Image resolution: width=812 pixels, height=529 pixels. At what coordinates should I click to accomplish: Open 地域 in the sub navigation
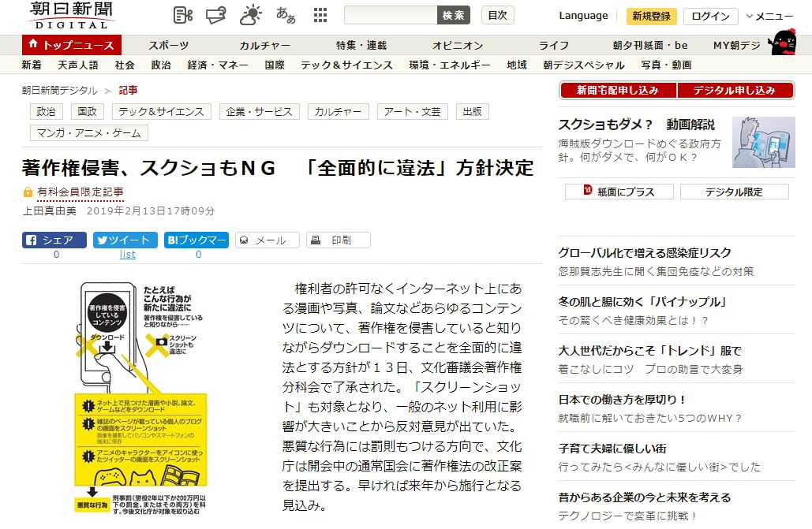click(517, 65)
